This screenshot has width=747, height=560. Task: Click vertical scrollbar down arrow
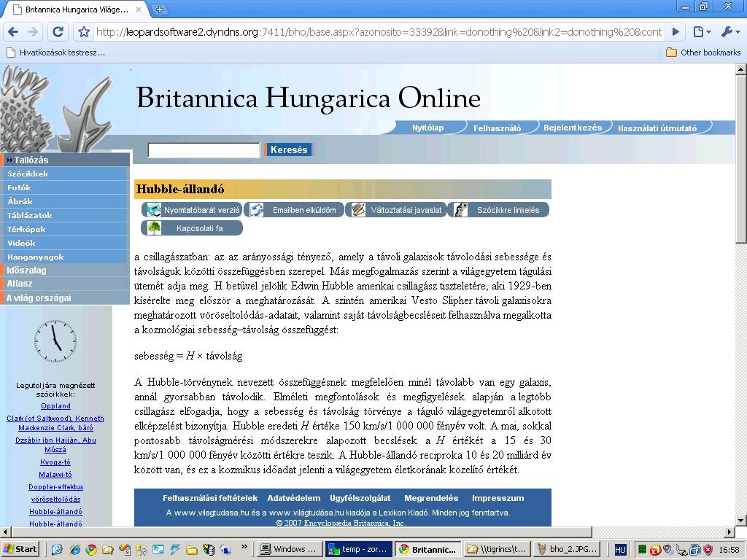pyautogui.click(x=741, y=521)
